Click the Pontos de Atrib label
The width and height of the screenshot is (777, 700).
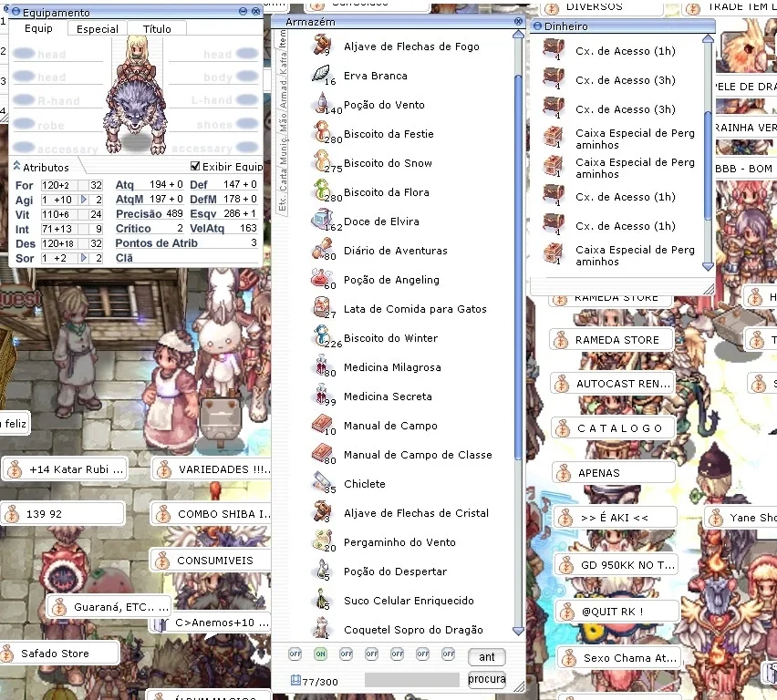click(156, 243)
